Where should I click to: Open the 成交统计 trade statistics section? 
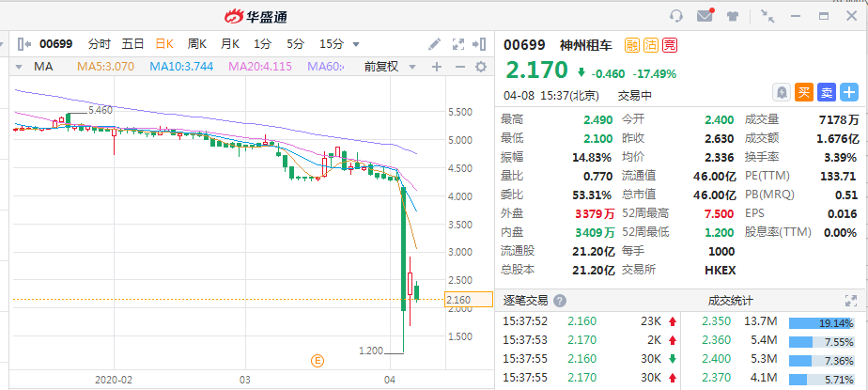point(730,301)
